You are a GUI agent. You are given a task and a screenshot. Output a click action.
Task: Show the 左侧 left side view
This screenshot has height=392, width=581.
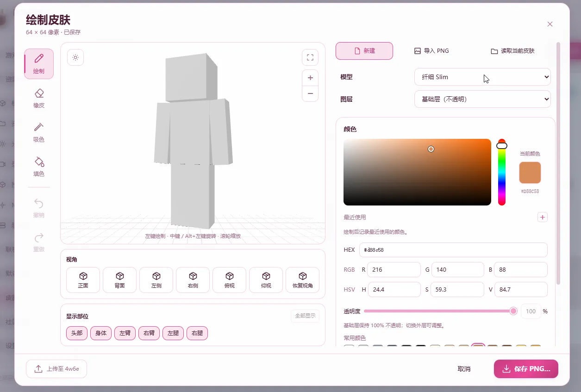tap(156, 280)
